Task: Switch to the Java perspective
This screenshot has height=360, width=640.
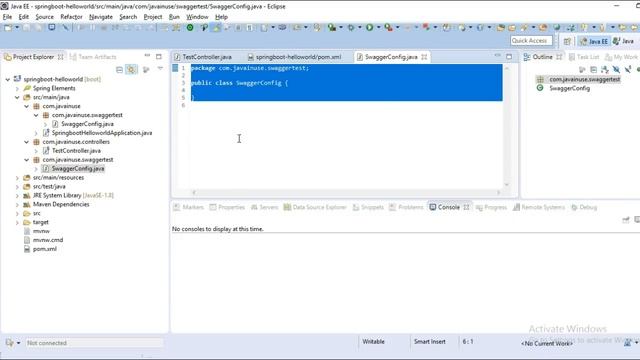Action: (624, 41)
